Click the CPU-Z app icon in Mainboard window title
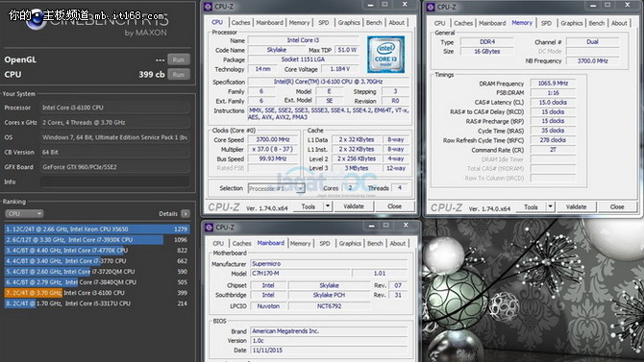This screenshot has height=362, width=644. pyautogui.click(x=209, y=228)
